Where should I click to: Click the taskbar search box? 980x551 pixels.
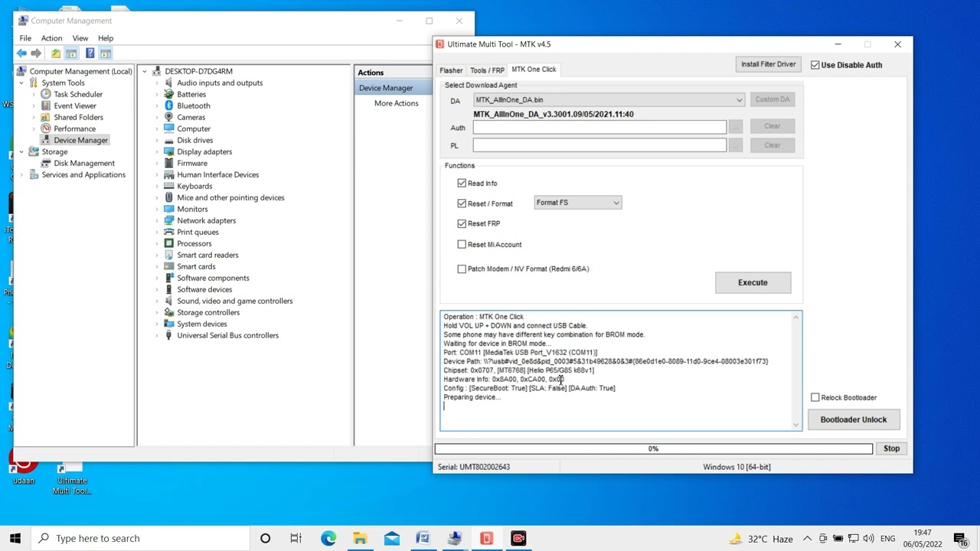[x=140, y=538]
